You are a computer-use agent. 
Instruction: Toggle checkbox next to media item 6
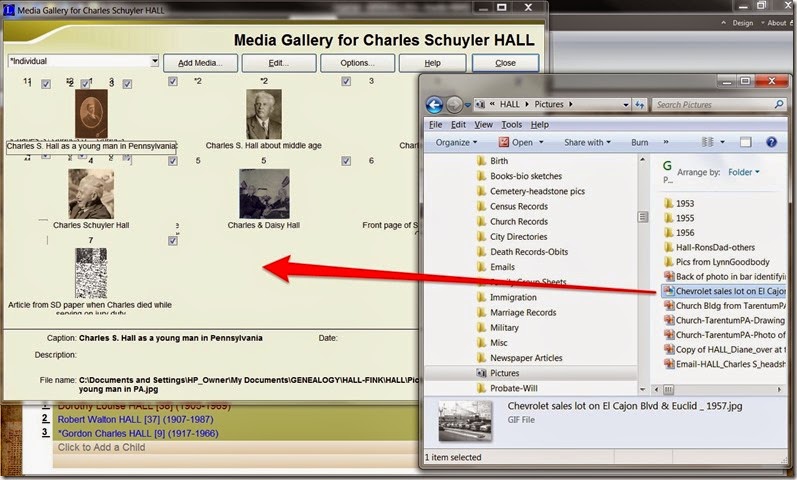[346, 161]
